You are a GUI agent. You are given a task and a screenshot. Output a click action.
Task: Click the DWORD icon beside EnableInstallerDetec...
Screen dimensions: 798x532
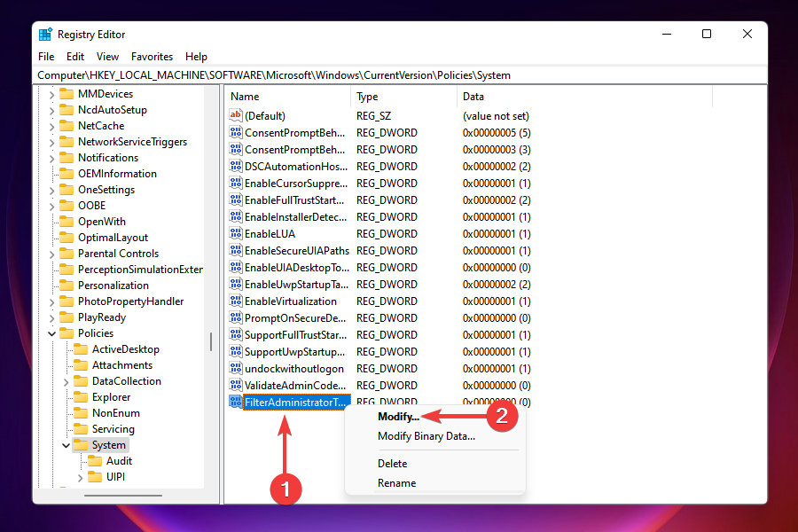(235, 216)
